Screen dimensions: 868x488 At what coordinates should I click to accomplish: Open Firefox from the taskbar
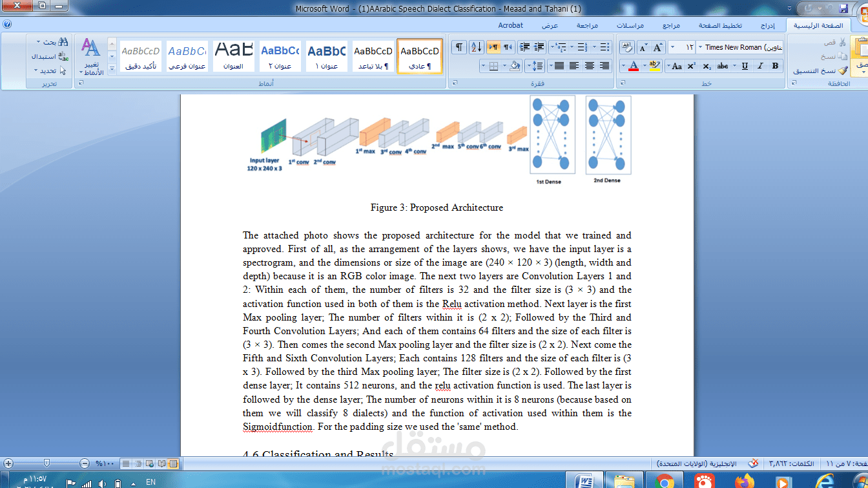(x=743, y=481)
